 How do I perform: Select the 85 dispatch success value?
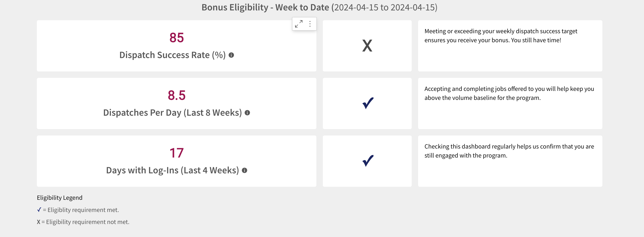[176, 38]
